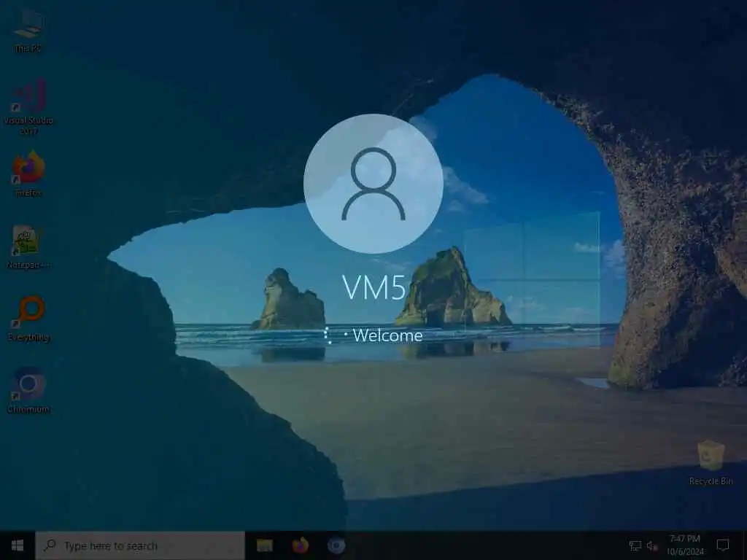Select the Notepad++ desktop shortcut
This screenshot has width=747, height=560.
click(x=28, y=246)
